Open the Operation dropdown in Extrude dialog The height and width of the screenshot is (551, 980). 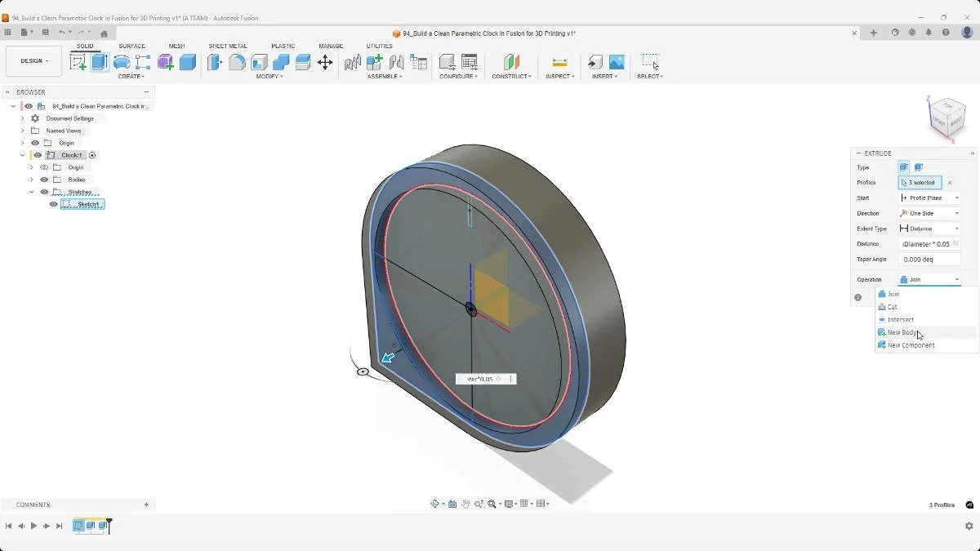click(929, 279)
